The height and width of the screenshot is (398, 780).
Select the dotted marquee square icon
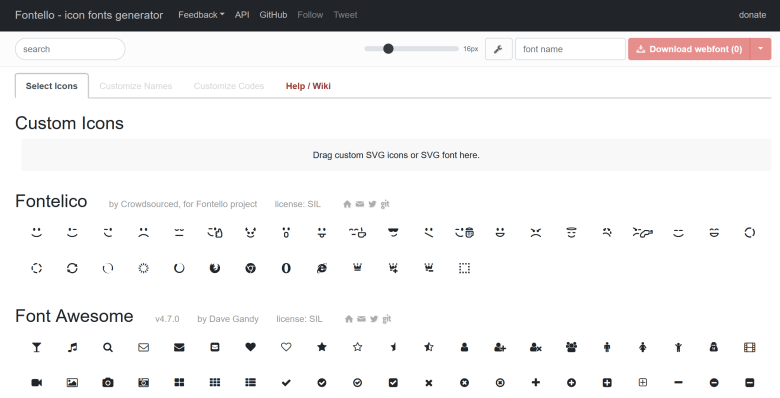coord(465,268)
